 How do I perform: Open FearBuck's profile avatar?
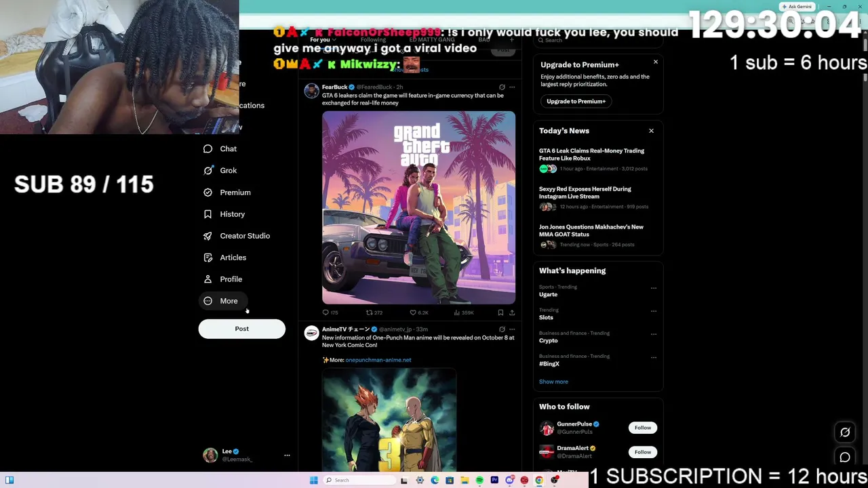pos(311,91)
